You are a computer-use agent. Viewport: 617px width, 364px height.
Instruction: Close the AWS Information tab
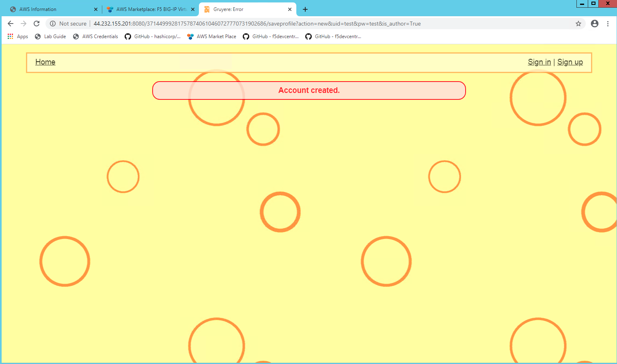click(96, 9)
